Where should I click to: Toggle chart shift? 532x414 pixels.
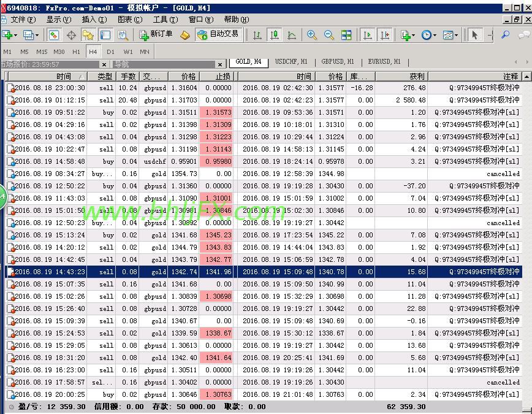tap(385, 35)
